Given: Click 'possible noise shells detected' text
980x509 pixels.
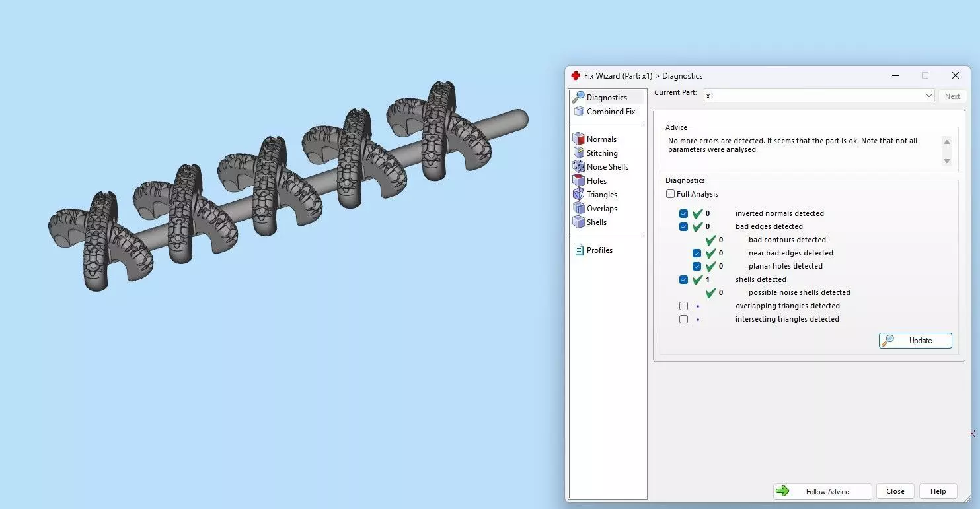Looking at the screenshot, I should tap(800, 293).
